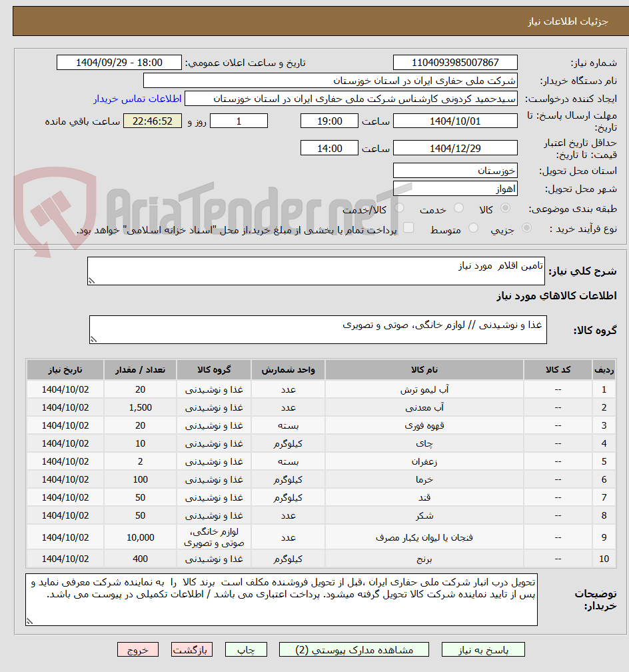Select the جزیی purchase type radio
This screenshot has height=672, width=629.
click(x=527, y=228)
